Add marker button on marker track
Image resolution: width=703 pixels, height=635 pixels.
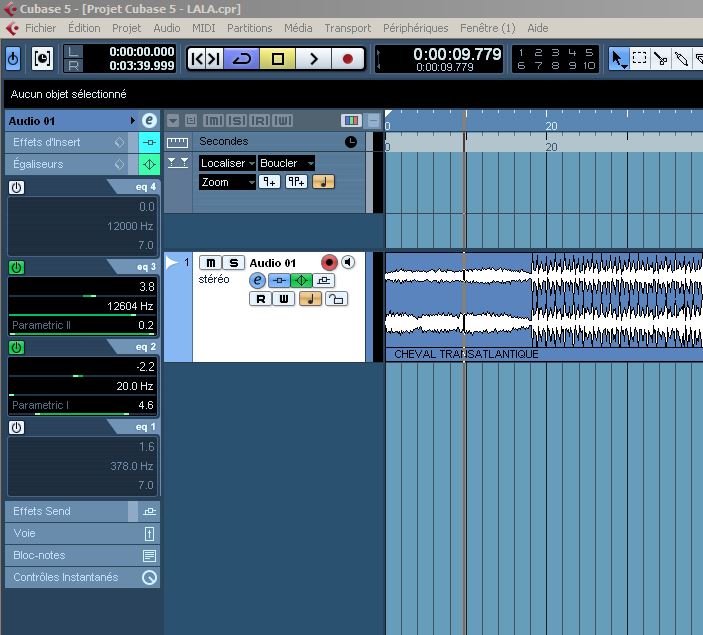click(x=269, y=182)
